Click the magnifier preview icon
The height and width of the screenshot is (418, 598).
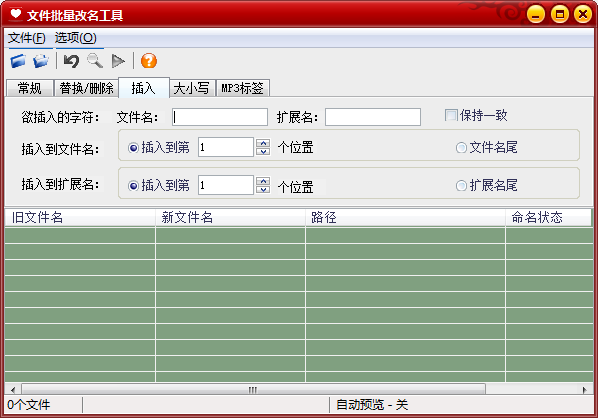(x=95, y=61)
